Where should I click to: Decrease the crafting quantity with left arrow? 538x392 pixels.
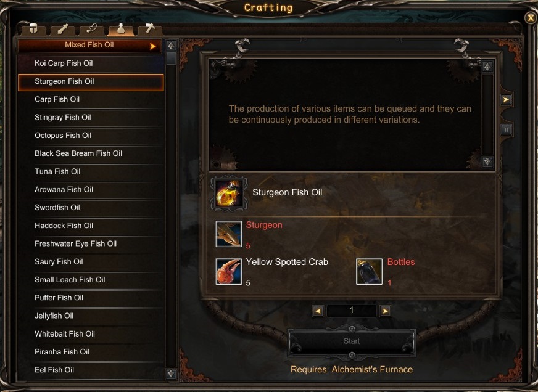[318, 311]
